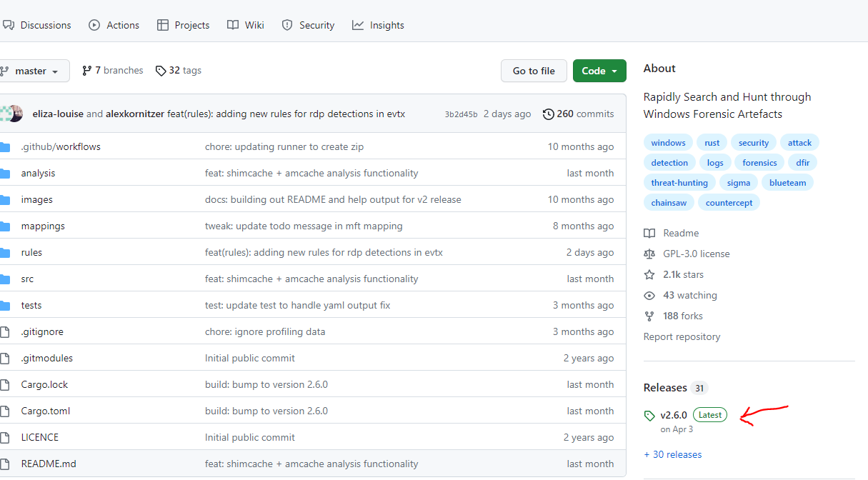
Task: Click the branch icon beside 7 branches
Action: coord(87,71)
